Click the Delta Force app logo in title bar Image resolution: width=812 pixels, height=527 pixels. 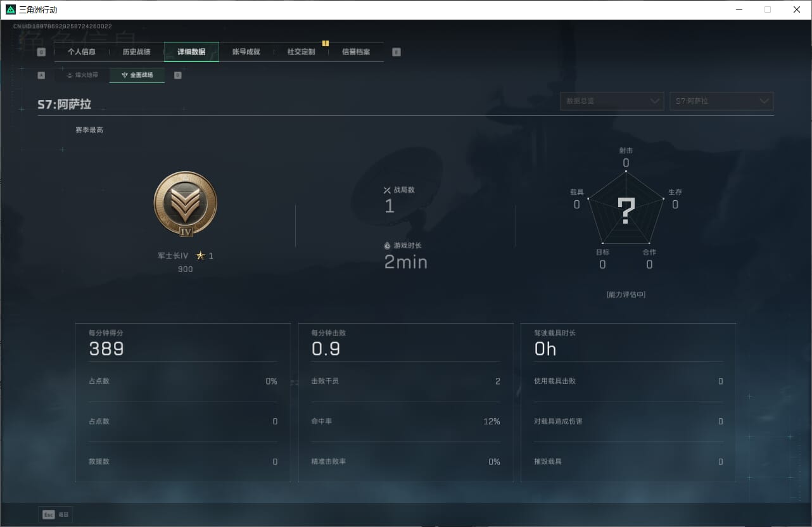(11, 10)
